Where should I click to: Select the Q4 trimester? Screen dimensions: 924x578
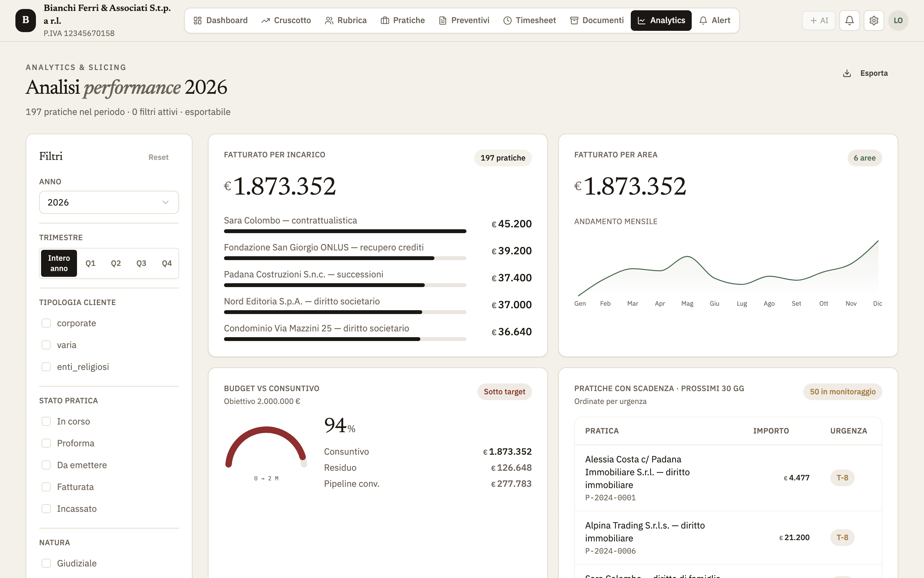(x=167, y=263)
